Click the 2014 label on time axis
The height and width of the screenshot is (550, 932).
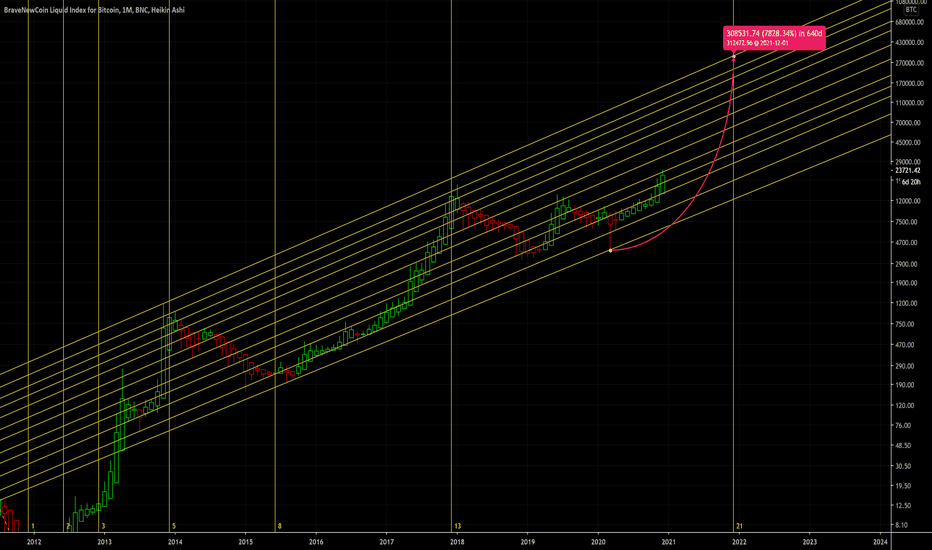175,542
